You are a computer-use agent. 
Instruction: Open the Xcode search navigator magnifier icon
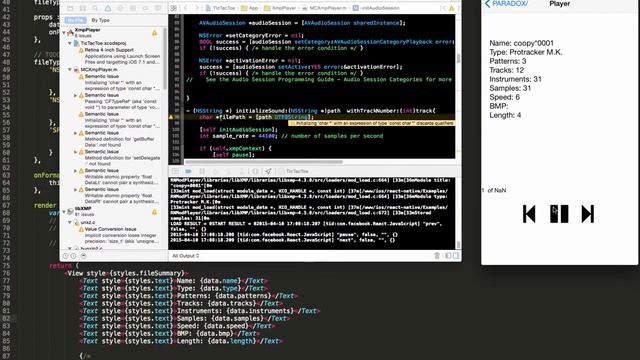95,8
